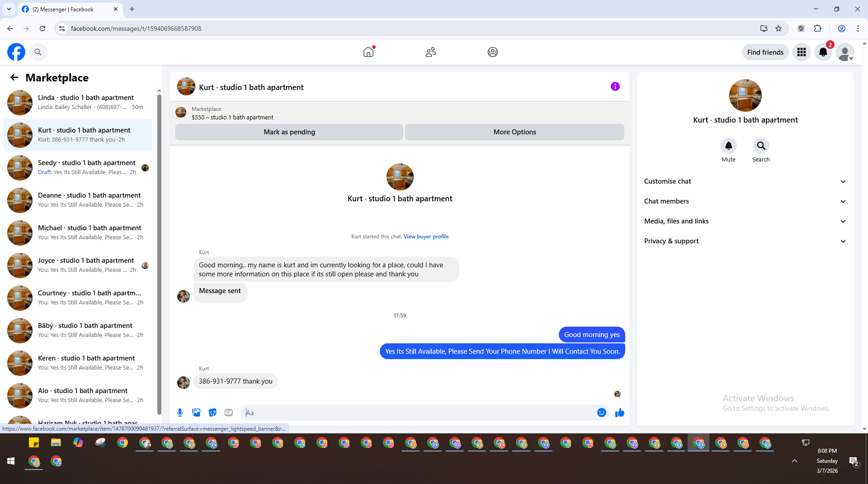Open the emoji picker in message box

tap(601, 413)
